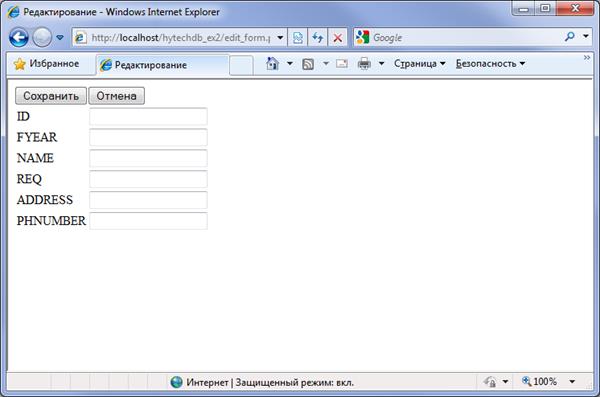Expand the zoom level dropdown arrow
600x397 pixels.
click(x=572, y=381)
